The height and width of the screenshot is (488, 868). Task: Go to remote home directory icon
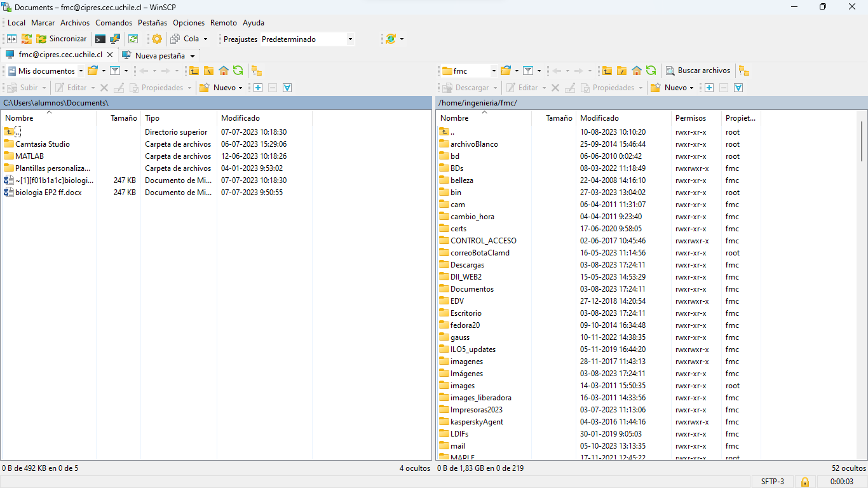tap(636, 71)
